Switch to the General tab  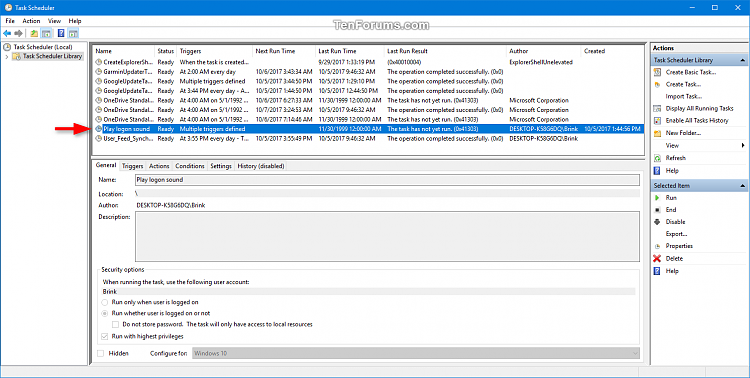click(106, 165)
